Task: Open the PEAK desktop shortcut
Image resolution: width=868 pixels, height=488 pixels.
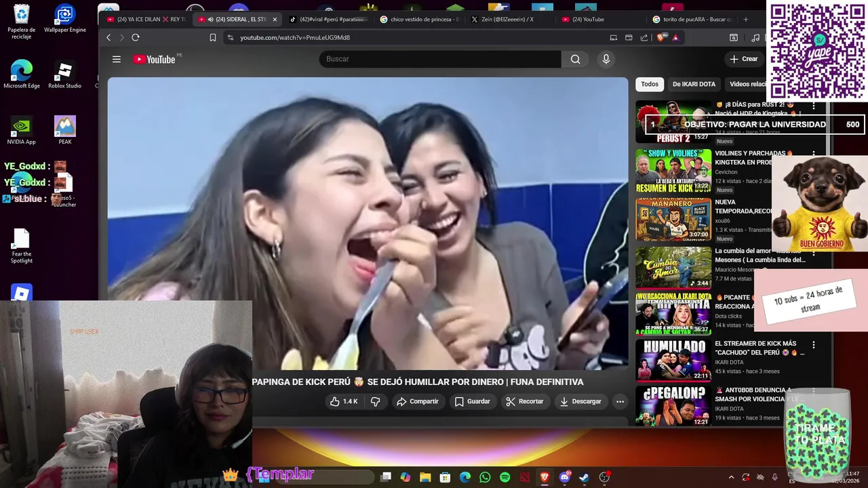Action: 64,130
